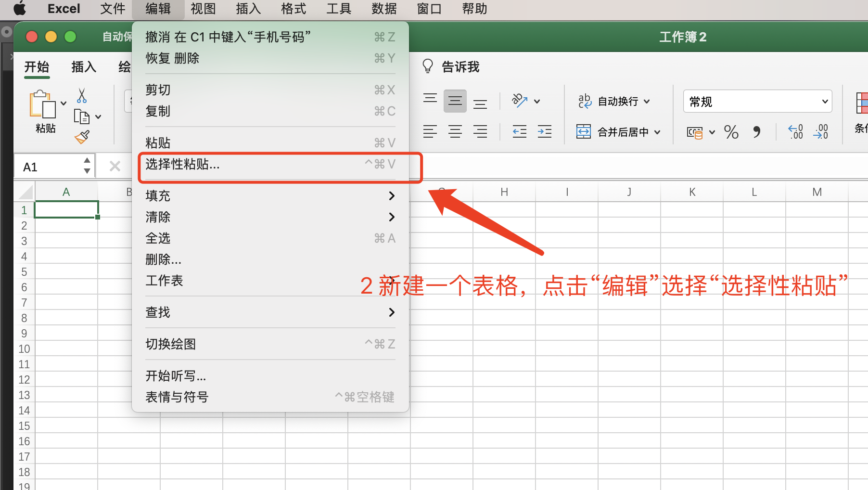Toggle middle vertical alignment icon
Viewport: 868px width, 490px height.
pos(455,101)
